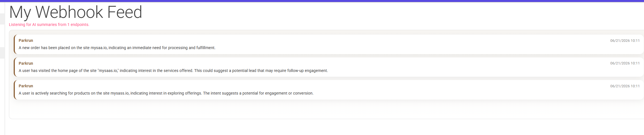Open the Parkrun label on the product search card
Viewport: 644px width, 135px height.
(x=26, y=86)
